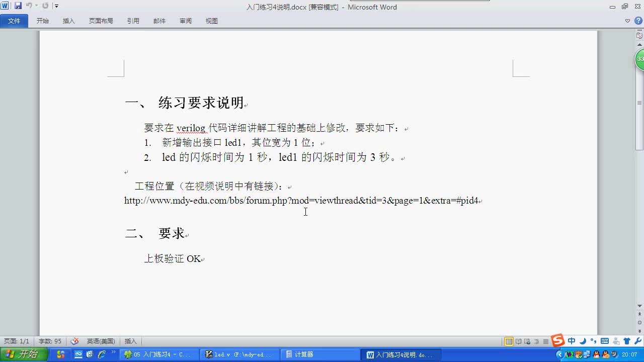Click word count 字数: 95 in status bar
644x362 pixels.
[x=50, y=341]
